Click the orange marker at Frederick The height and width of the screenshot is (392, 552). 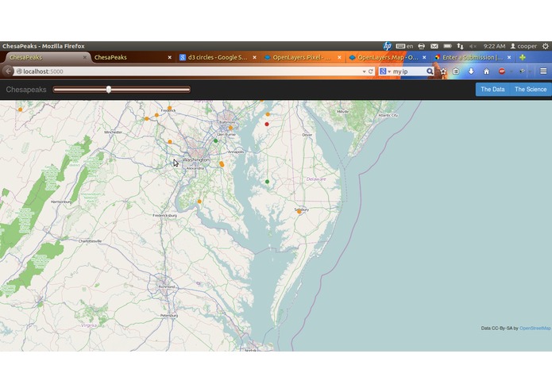pyautogui.click(x=170, y=108)
